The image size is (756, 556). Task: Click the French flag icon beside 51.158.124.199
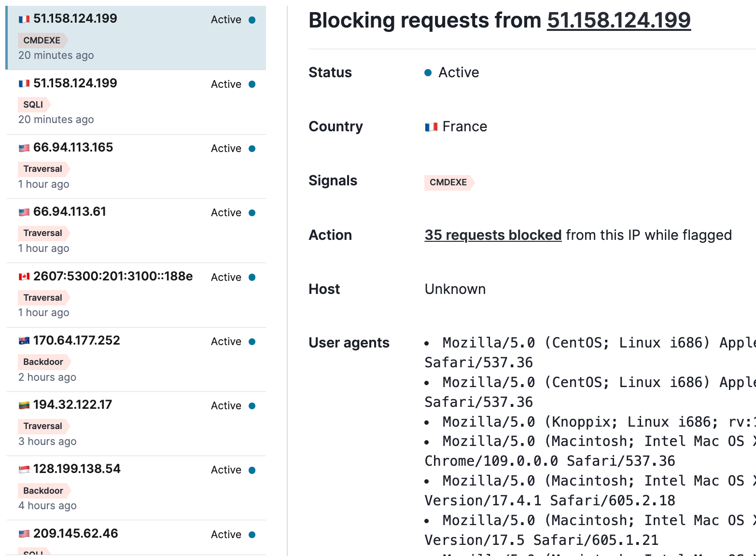(x=24, y=18)
